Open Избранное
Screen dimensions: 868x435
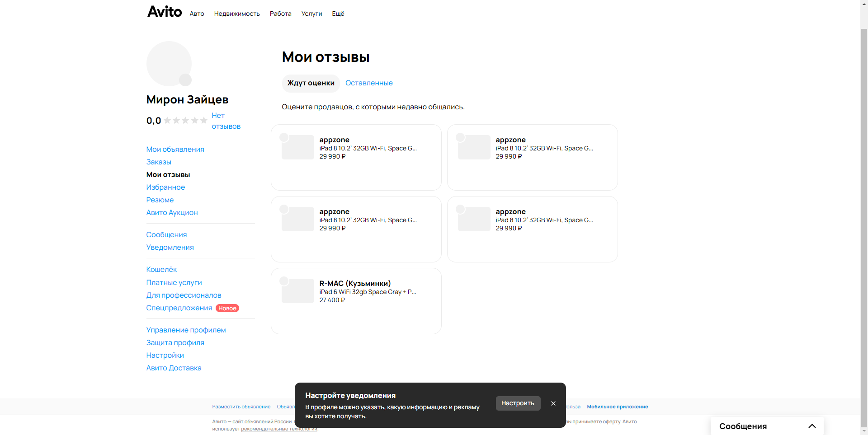165,187
